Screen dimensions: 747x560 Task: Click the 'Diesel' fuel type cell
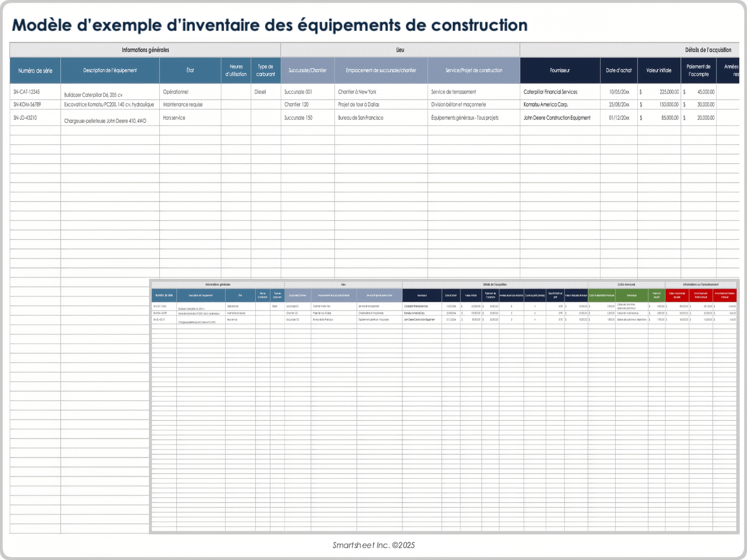pos(266,92)
